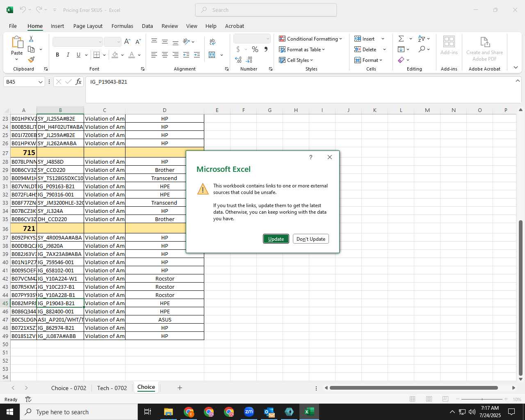The height and width of the screenshot is (420, 525).
Task: Click the ribbon Delete cells button
Action: (365, 49)
